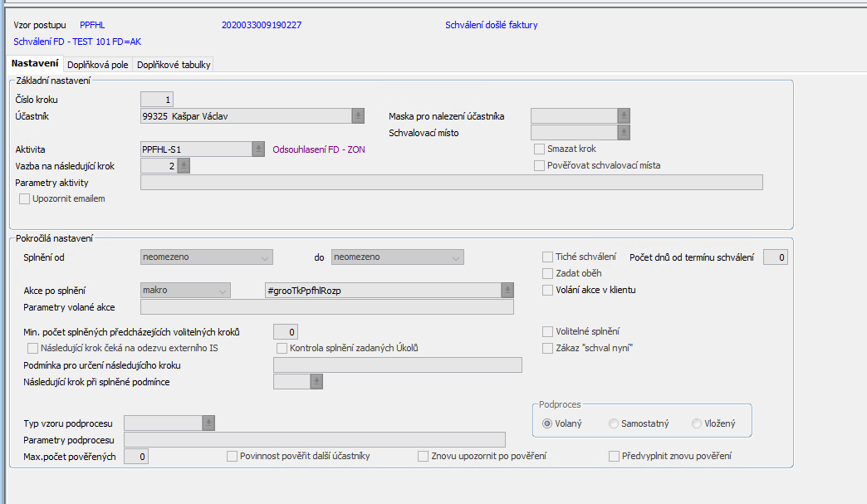This screenshot has width=867, height=504.
Task: Open the Doplňkové tabulky tab
Action: tap(174, 65)
